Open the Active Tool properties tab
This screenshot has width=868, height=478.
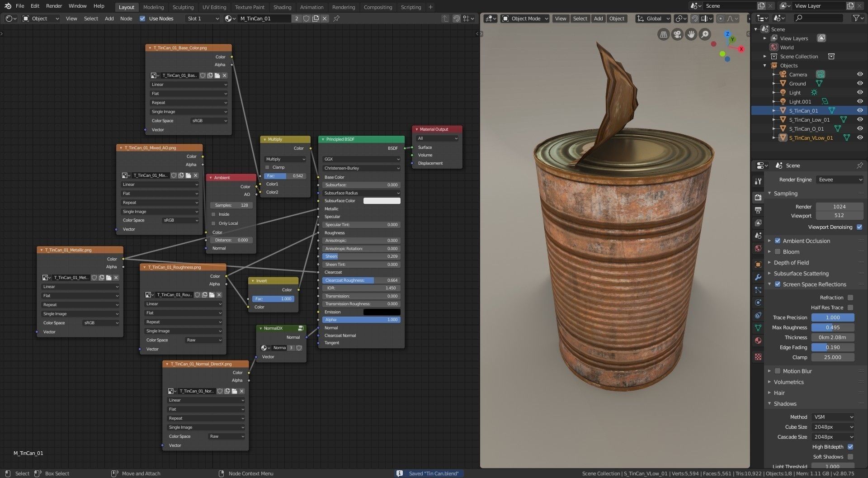pyautogui.click(x=758, y=181)
